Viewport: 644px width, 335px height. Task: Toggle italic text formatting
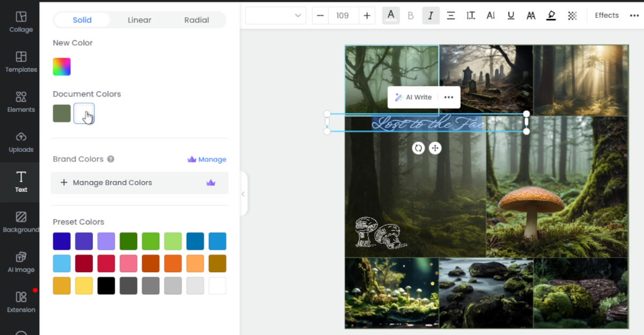(x=431, y=16)
